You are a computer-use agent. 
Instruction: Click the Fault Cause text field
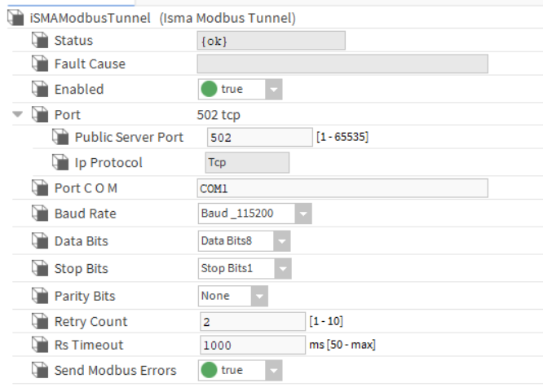342,64
